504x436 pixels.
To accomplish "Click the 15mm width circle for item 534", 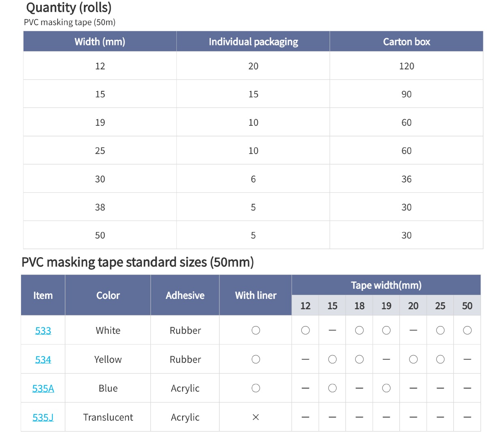I will 332,359.
